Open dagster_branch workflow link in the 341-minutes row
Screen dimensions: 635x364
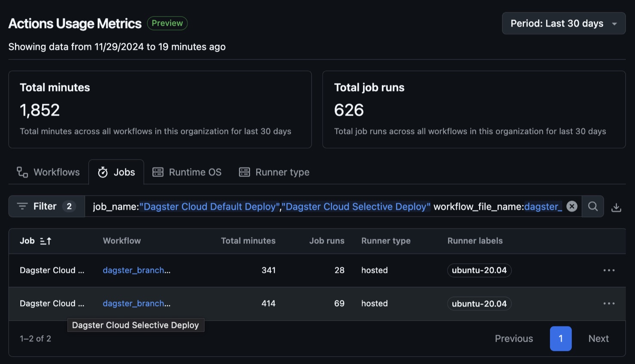point(136,270)
